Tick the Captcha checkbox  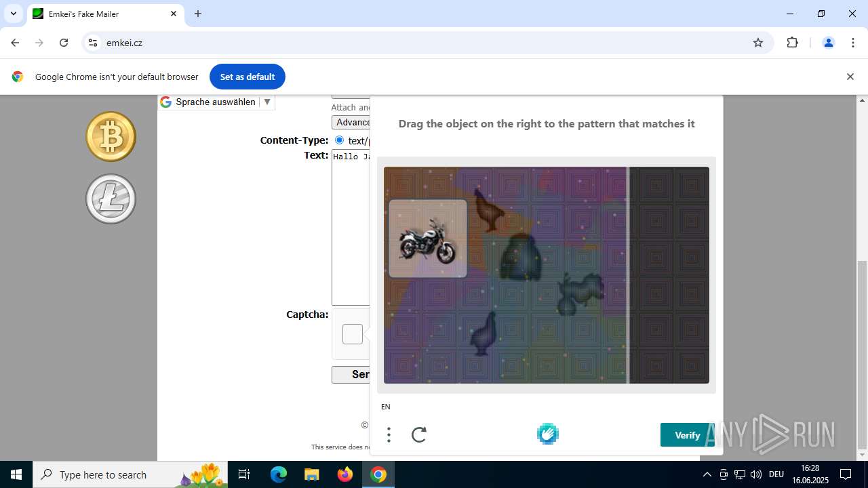(x=353, y=334)
